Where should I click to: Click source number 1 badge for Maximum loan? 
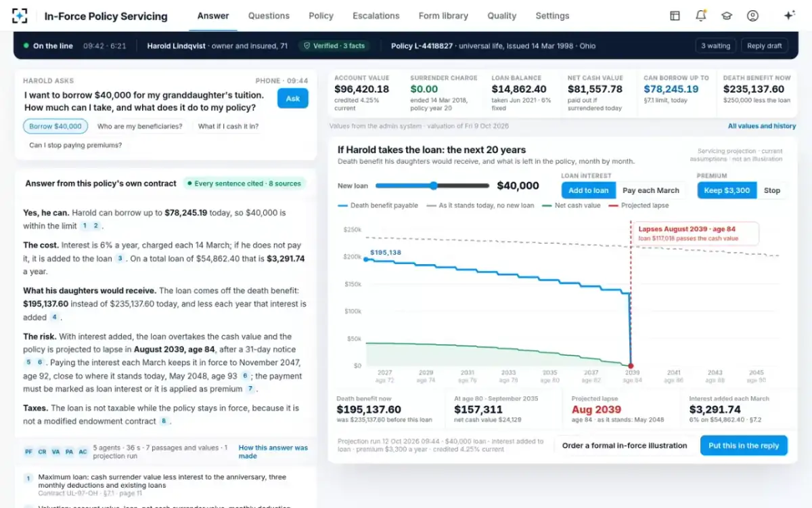point(28,478)
